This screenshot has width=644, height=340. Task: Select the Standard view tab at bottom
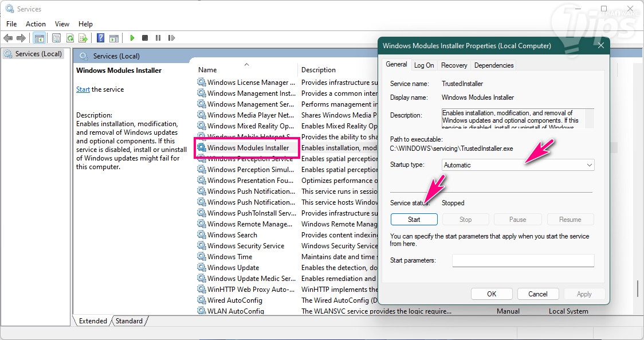coord(129,321)
